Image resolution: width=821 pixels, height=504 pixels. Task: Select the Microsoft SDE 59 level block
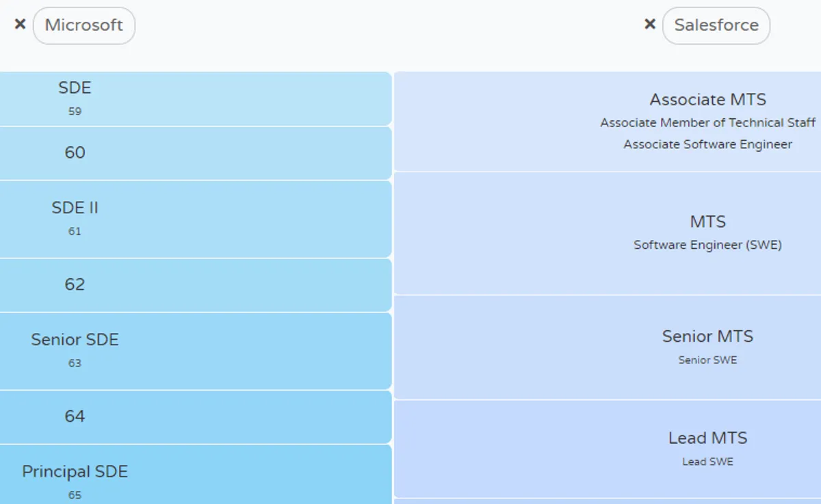[x=195, y=98]
